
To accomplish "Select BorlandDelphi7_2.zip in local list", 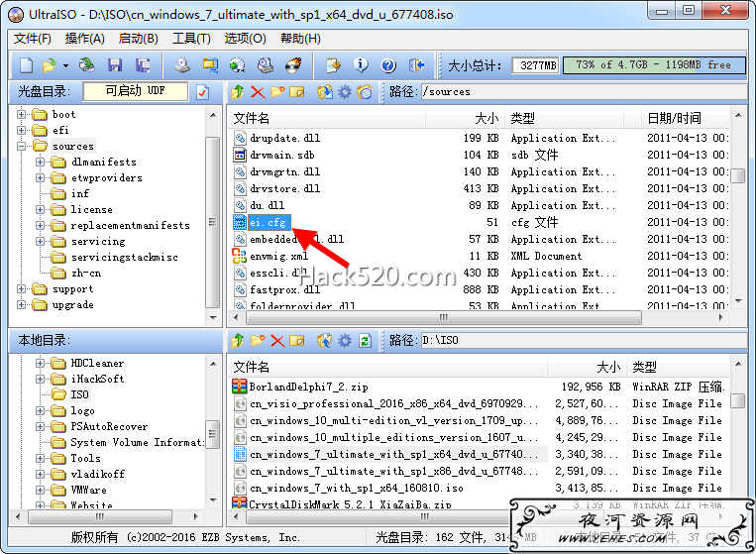I will pyautogui.click(x=308, y=387).
